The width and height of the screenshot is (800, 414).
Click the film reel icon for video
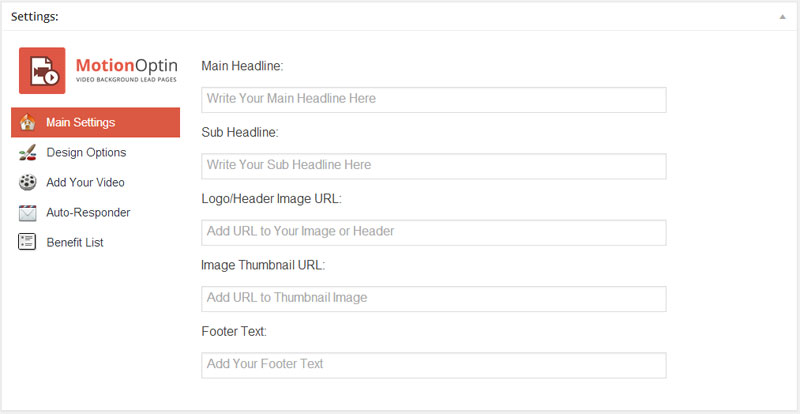click(x=28, y=182)
